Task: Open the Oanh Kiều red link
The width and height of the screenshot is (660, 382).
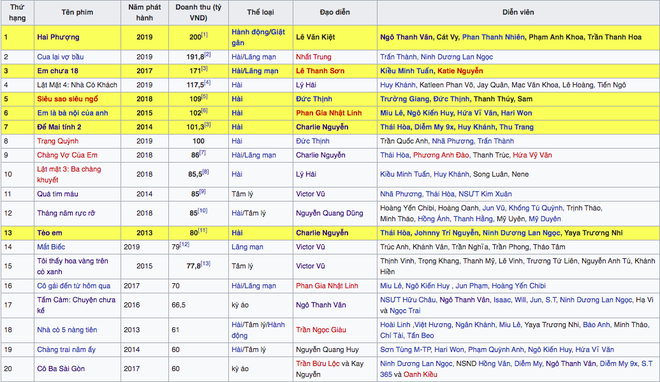Action: tap(420, 374)
